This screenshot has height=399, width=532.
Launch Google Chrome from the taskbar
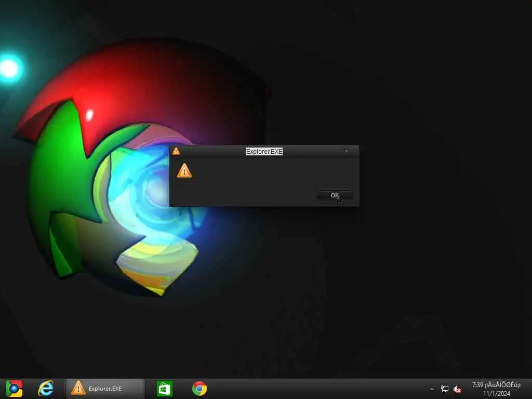click(199, 389)
